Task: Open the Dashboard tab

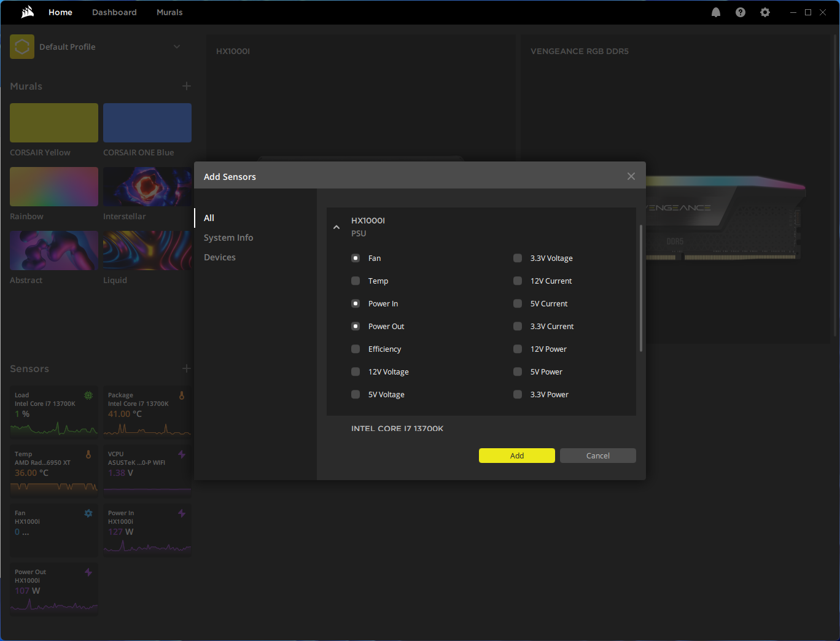Action: tap(114, 12)
